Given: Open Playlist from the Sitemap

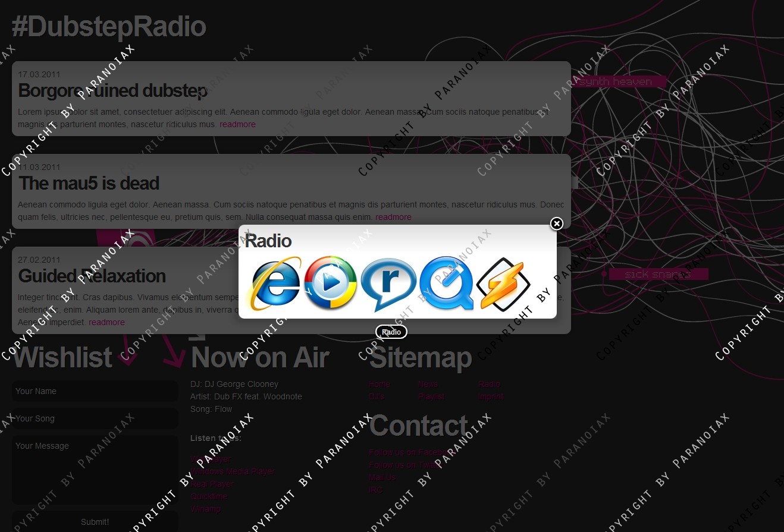Looking at the screenshot, I should pyautogui.click(x=431, y=396).
